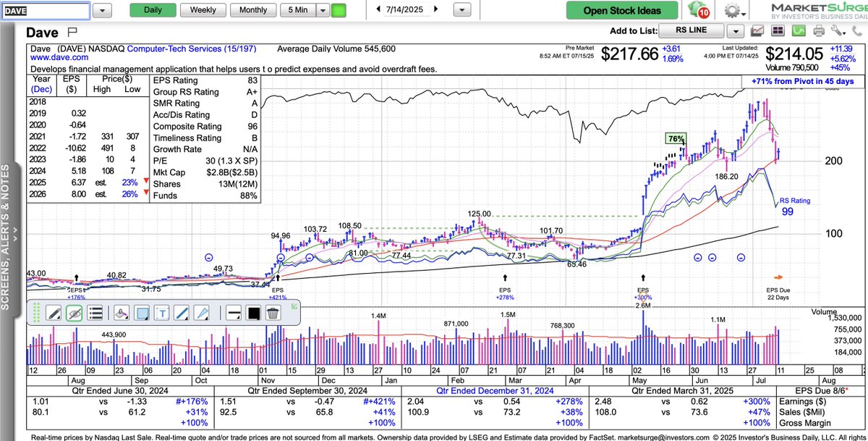Image resolution: width=868 pixels, height=441 pixels.
Task: Click the DAVE symbol input field
Action: point(46,11)
